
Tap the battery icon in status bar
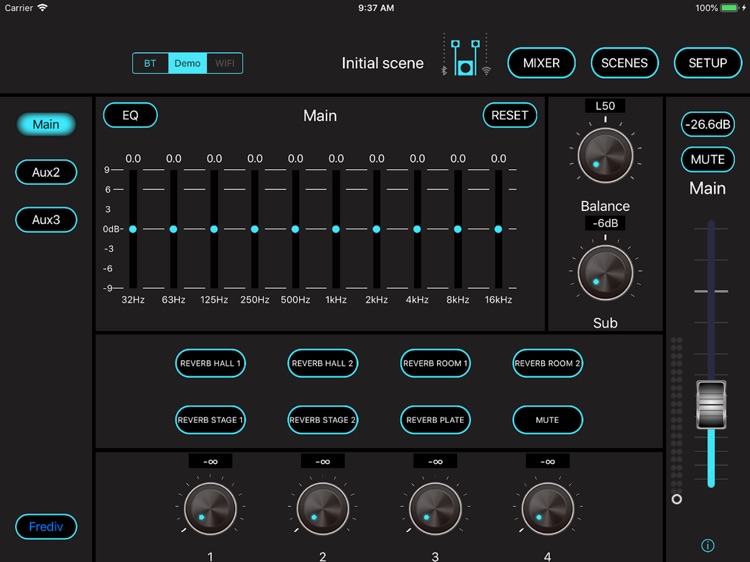[730, 8]
